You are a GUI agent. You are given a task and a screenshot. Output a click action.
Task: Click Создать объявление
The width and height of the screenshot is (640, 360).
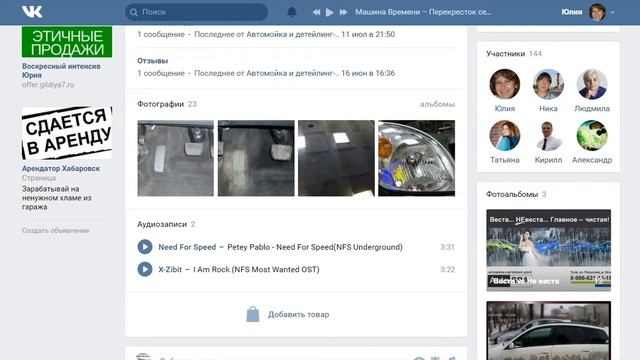(56, 230)
